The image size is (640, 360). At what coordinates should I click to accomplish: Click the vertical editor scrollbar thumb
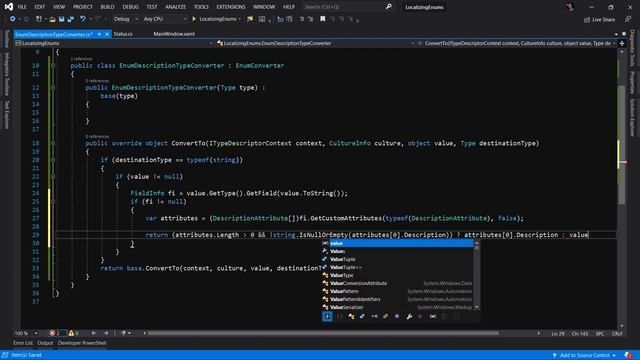tap(622, 145)
